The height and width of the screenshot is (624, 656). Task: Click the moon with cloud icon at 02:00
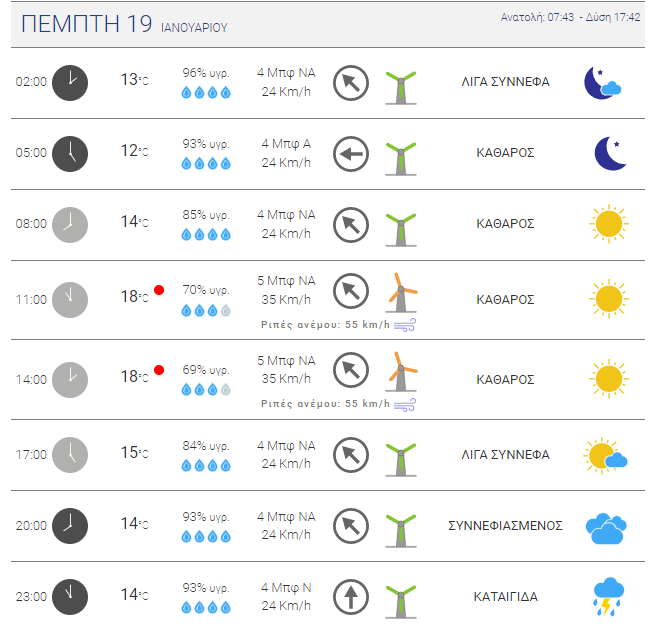point(602,83)
